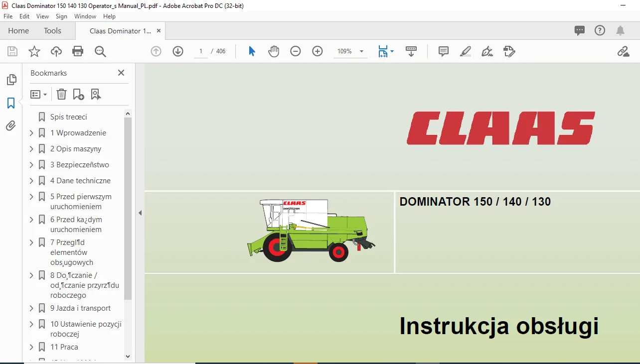This screenshot has height=364, width=640.
Task: Collapse the left navigation pane arrow
Action: click(x=140, y=213)
